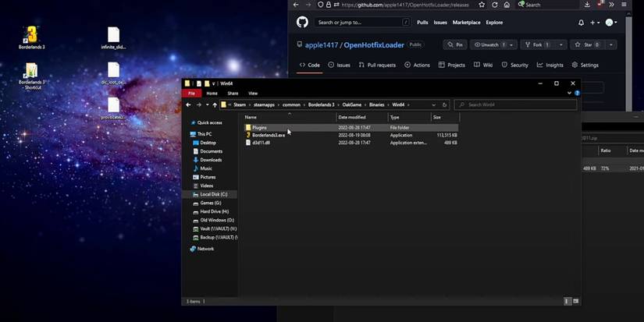Click the Pin repository button
644x322 pixels.
tap(455, 44)
